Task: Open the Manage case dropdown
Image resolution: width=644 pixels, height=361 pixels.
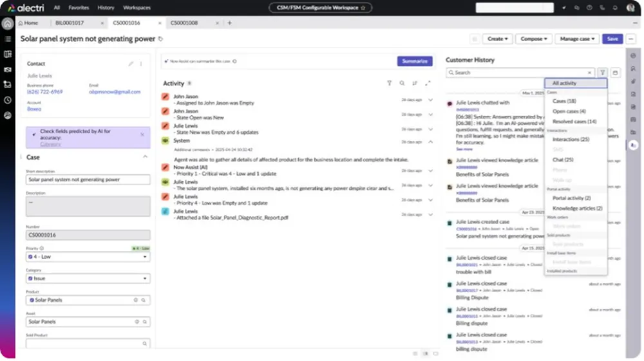Action: (576, 39)
